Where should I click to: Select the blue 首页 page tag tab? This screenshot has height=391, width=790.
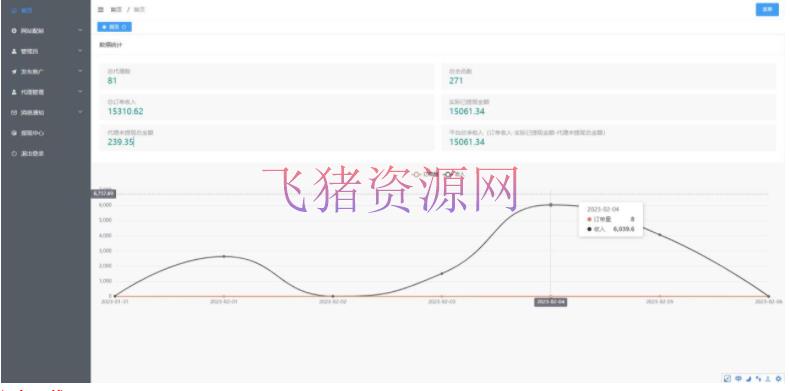coord(114,27)
